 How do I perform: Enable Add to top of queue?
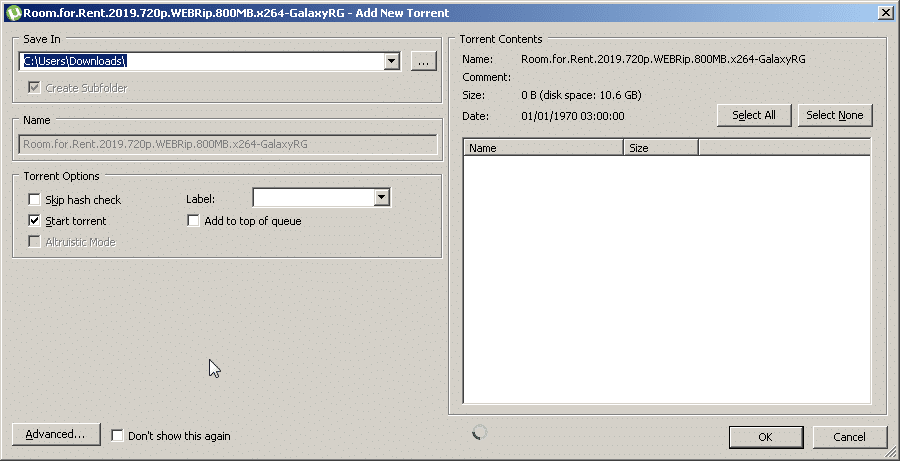pyautogui.click(x=193, y=221)
